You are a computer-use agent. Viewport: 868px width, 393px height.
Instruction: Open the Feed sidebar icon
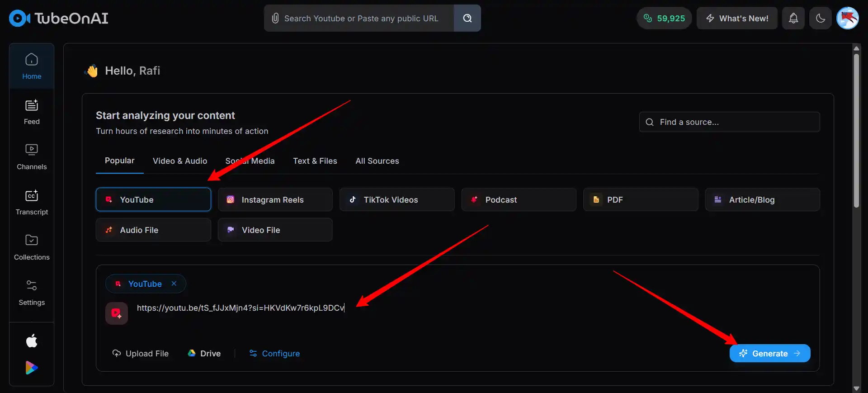(x=32, y=112)
